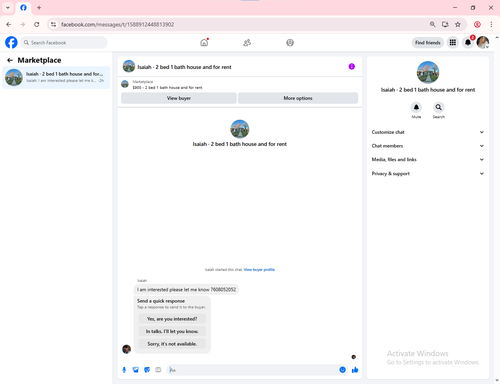This screenshot has width=500, height=384.
Task: Attach a photo file icon
Action: [x=136, y=370]
